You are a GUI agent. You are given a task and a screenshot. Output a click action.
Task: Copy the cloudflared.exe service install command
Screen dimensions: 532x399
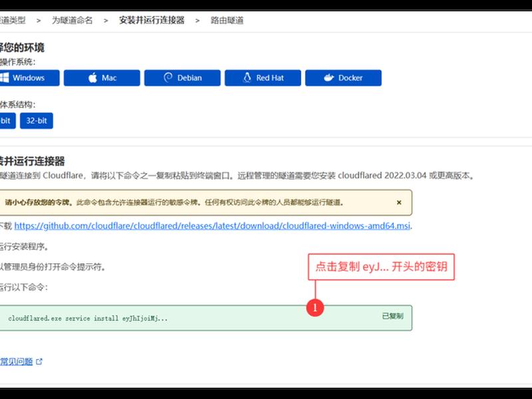(x=205, y=318)
